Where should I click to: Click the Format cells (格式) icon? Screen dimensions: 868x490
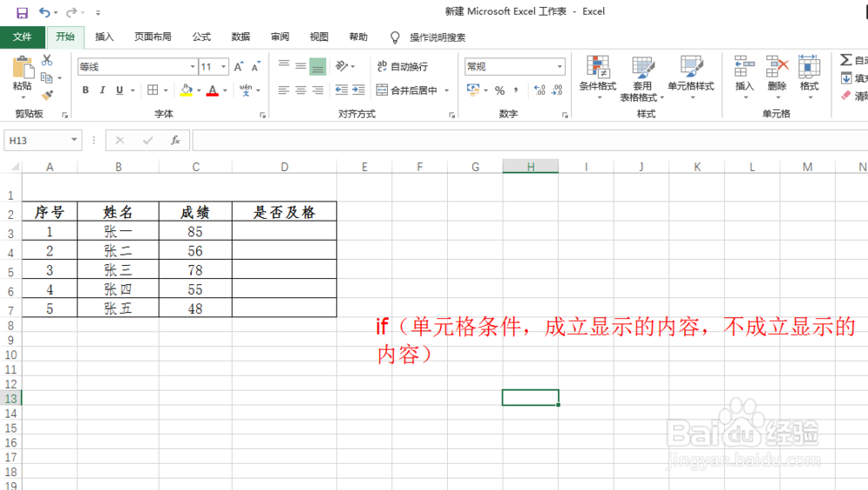click(809, 67)
